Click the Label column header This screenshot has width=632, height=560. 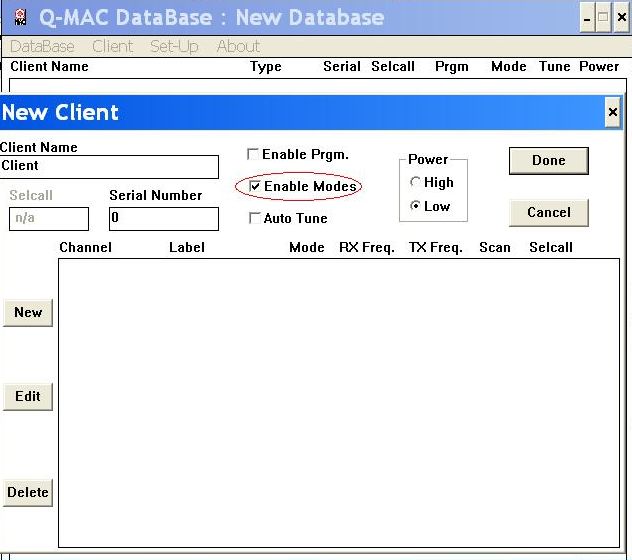(x=187, y=247)
